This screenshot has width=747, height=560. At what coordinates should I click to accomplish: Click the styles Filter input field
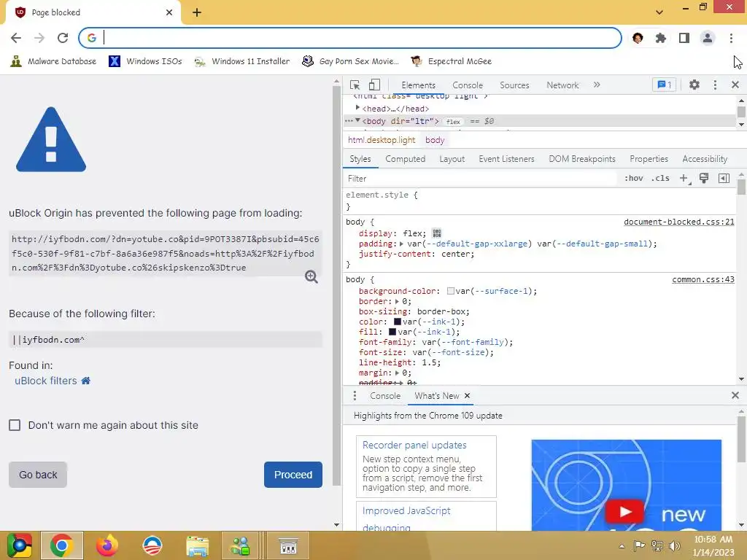(481, 179)
